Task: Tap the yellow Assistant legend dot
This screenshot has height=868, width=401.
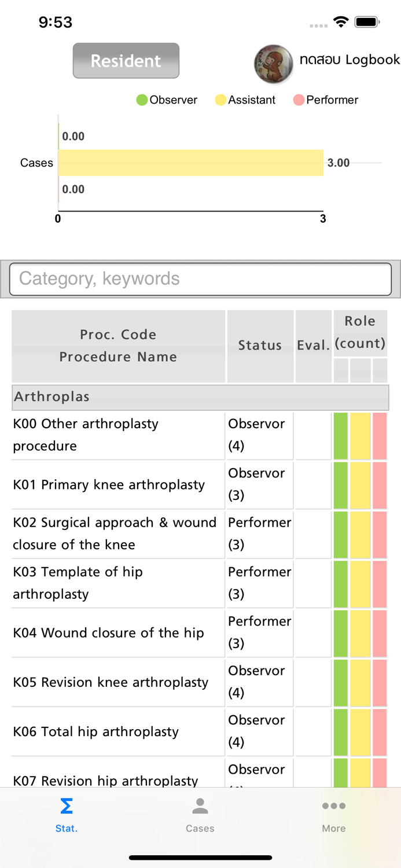Action: pyautogui.click(x=221, y=100)
